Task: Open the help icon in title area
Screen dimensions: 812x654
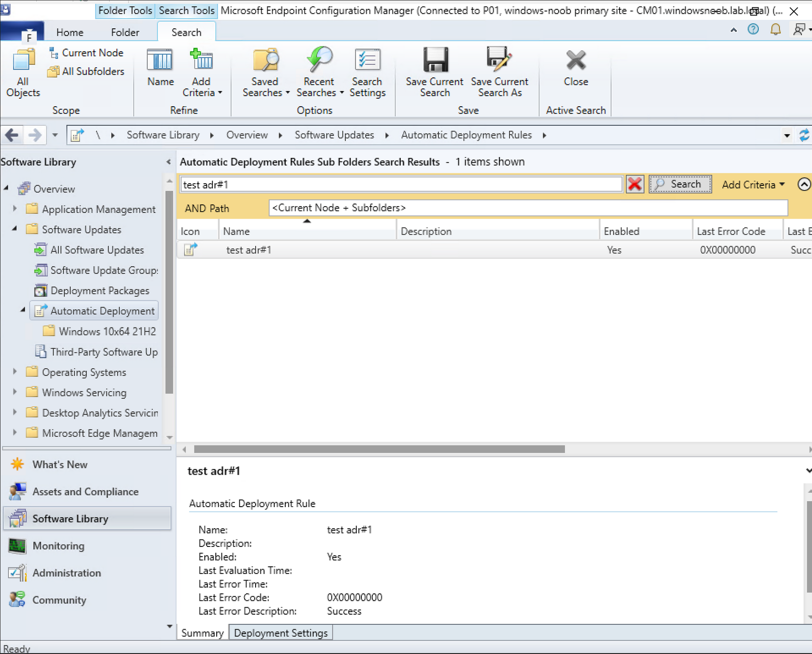Action: pyautogui.click(x=753, y=29)
